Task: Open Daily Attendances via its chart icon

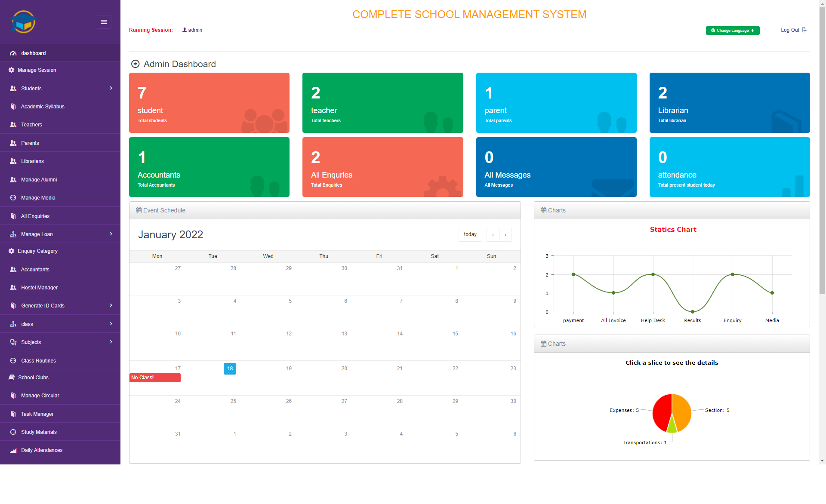Action: coord(12,450)
